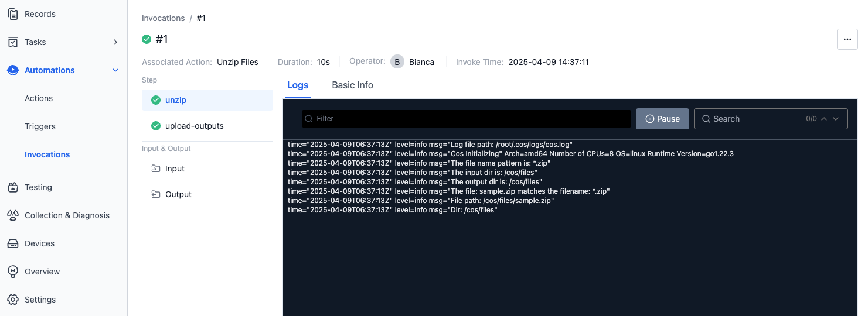
Task: Open the Records menu item
Action: pos(40,14)
